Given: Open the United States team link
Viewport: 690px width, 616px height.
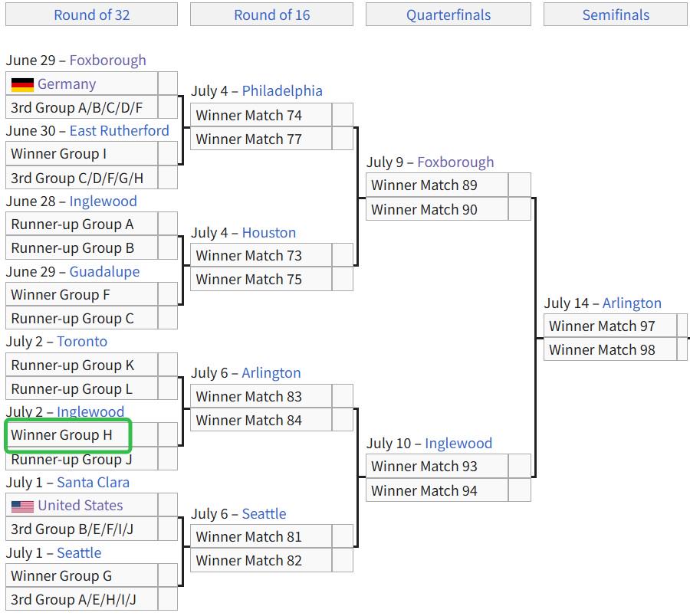Looking at the screenshot, I should coord(80,505).
